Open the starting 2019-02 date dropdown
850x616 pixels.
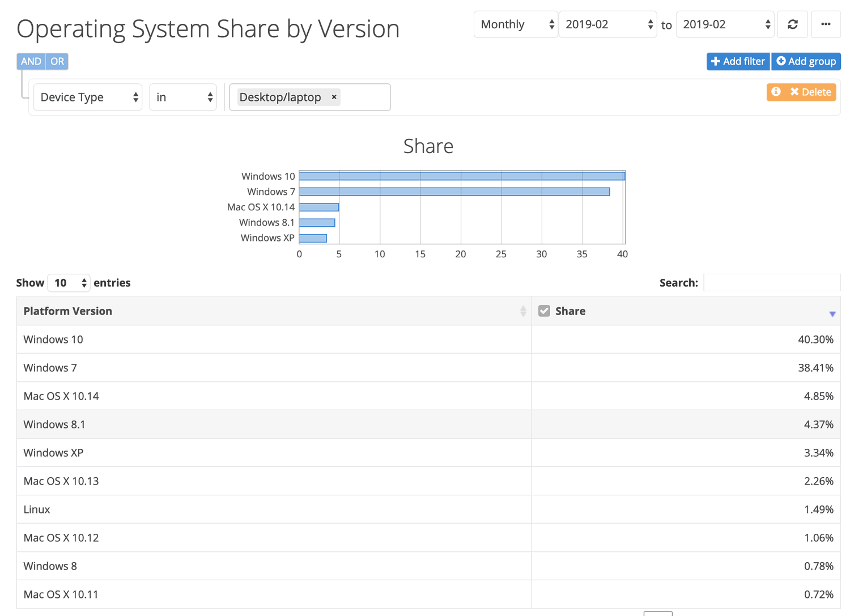[x=607, y=24]
